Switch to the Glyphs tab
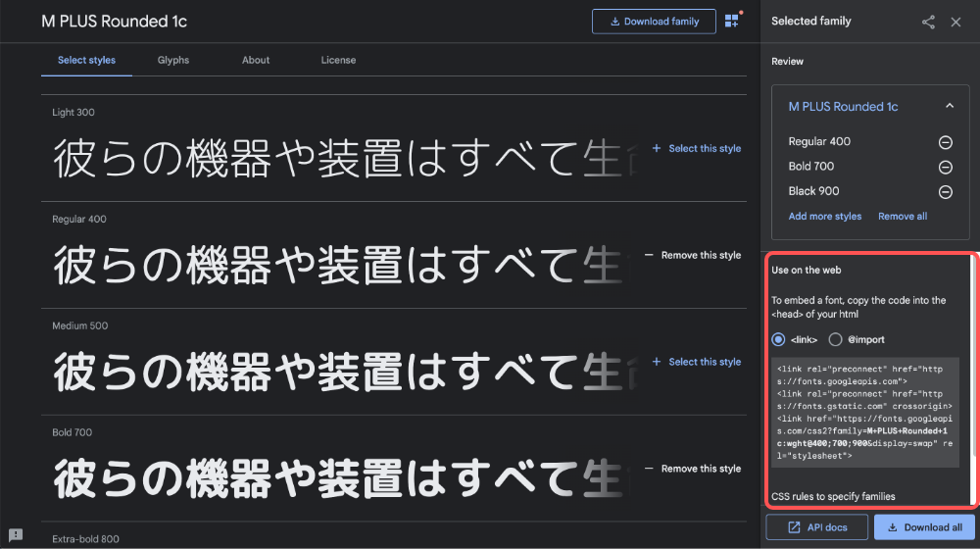980x549 pixels. tap(173, 60)
